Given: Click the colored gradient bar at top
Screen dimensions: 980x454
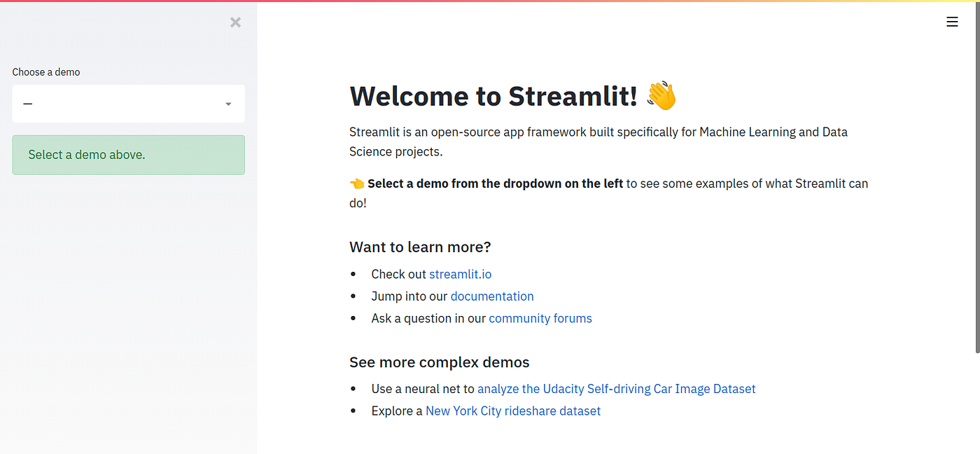Looking at the screenshot, I should pos(490,2).
